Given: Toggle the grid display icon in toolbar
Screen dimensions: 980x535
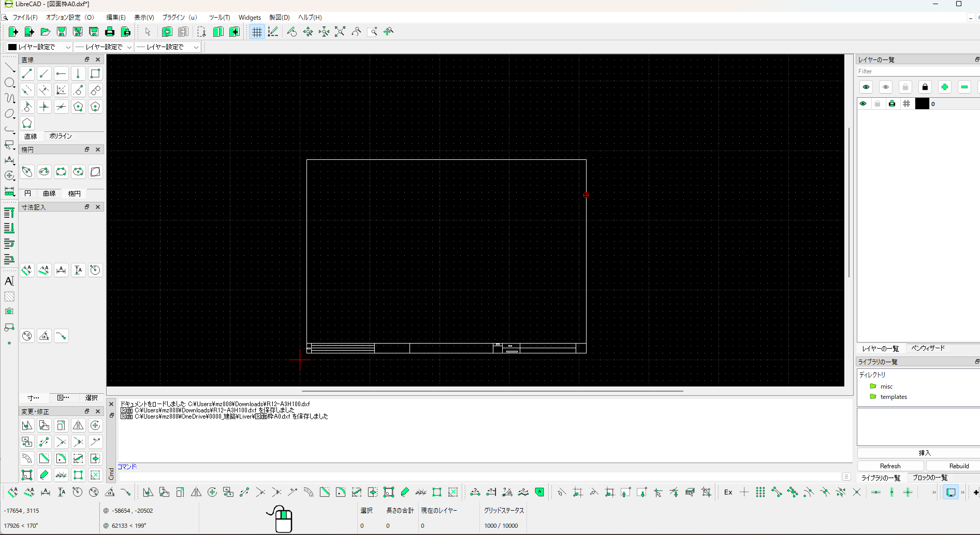Looking at the screenshot, I should (257, 32).
